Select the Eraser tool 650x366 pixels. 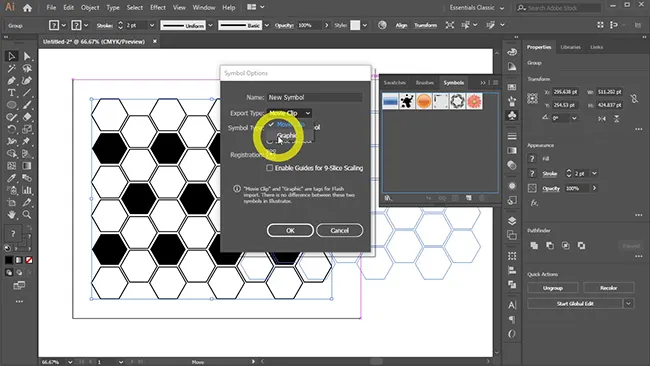click(x=27, y=117)
